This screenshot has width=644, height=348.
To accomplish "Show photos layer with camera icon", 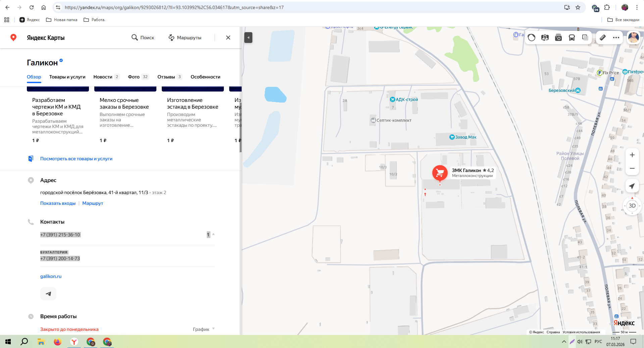I will (x=558, y=38).
